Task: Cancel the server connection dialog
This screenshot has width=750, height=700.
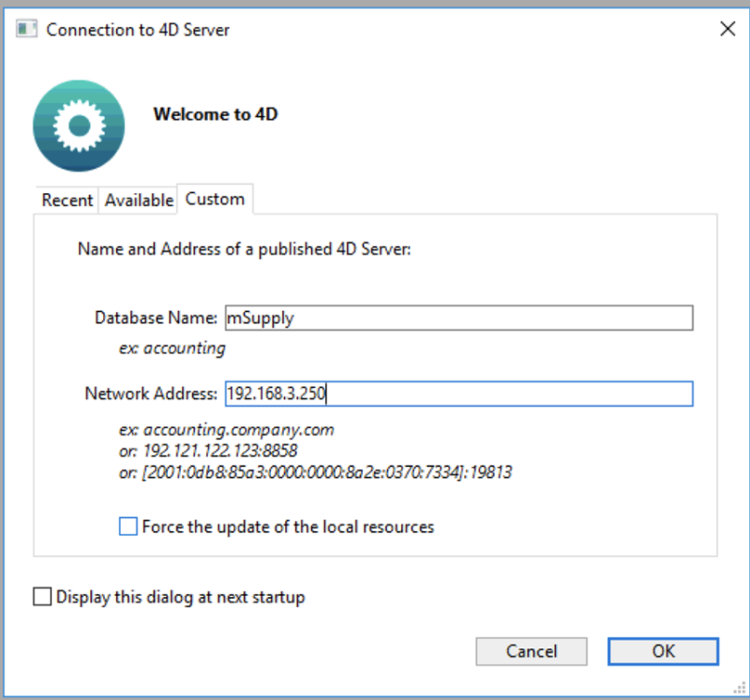Action: [532, 651]
